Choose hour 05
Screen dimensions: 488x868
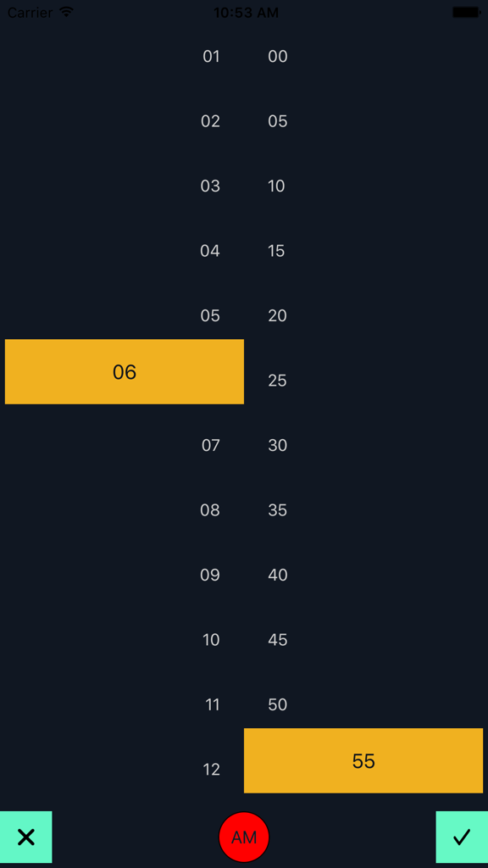(x=211, y=315)
